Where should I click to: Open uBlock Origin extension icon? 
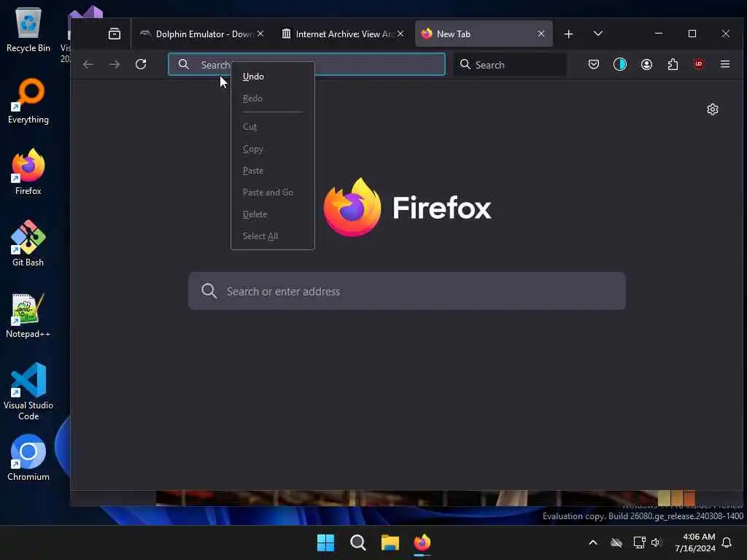[x=699, y=64]
